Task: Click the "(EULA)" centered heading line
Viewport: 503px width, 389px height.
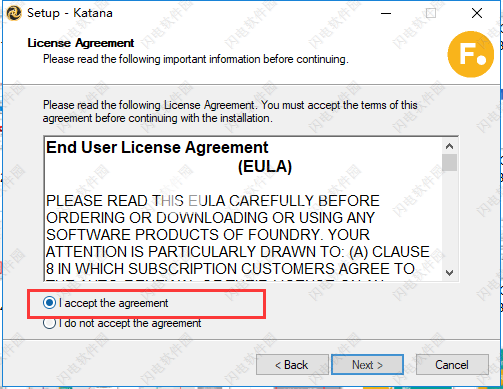Action: click(265, 166)
